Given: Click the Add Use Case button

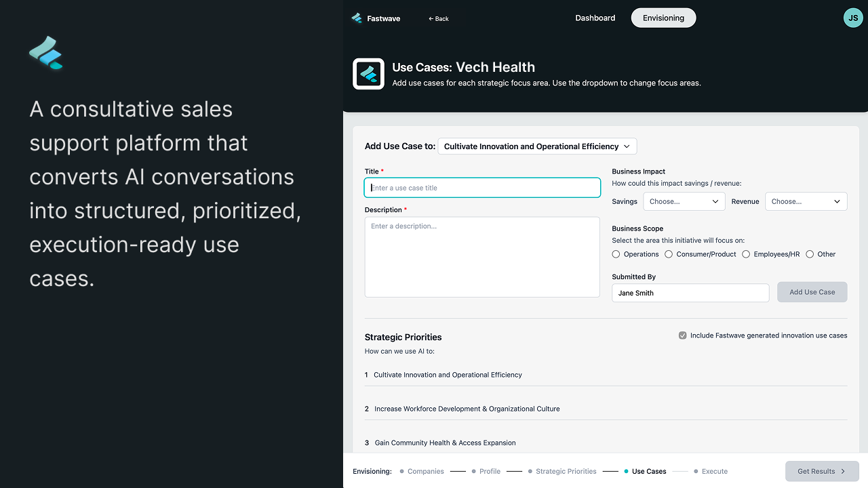Looking at the screenshot, I should (x=812, y=292).
